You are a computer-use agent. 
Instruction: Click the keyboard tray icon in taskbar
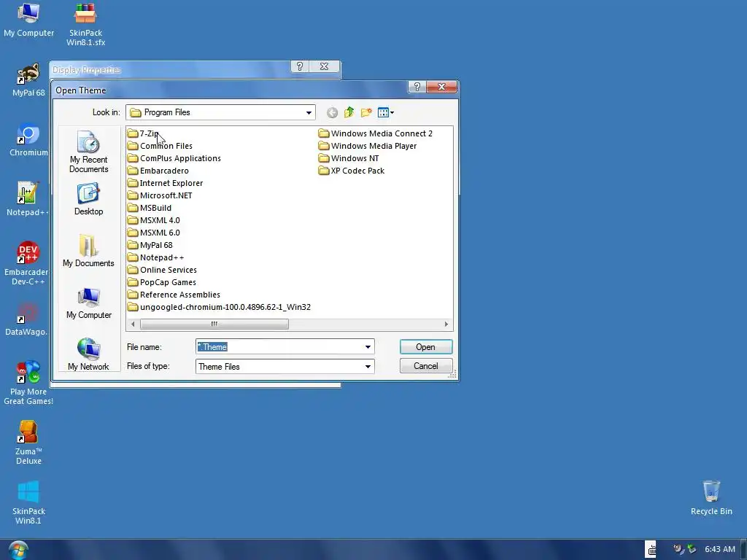[651, 550]
